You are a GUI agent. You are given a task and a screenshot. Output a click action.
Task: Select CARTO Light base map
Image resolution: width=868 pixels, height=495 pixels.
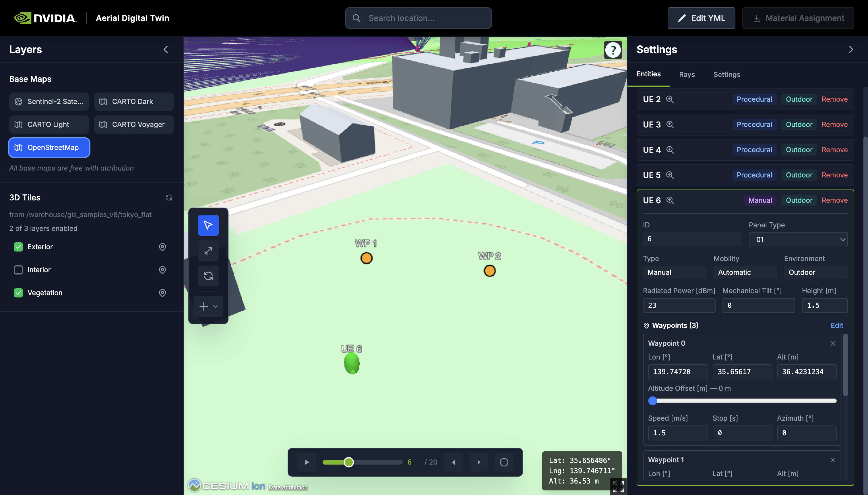[49, 124]
